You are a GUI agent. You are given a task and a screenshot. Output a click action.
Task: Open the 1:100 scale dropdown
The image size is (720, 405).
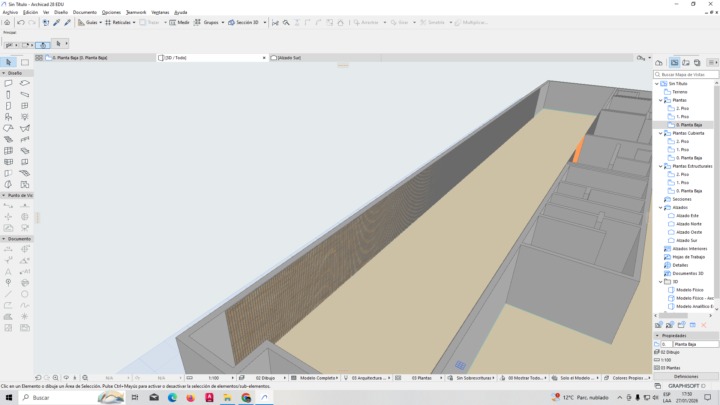(215, 378)
